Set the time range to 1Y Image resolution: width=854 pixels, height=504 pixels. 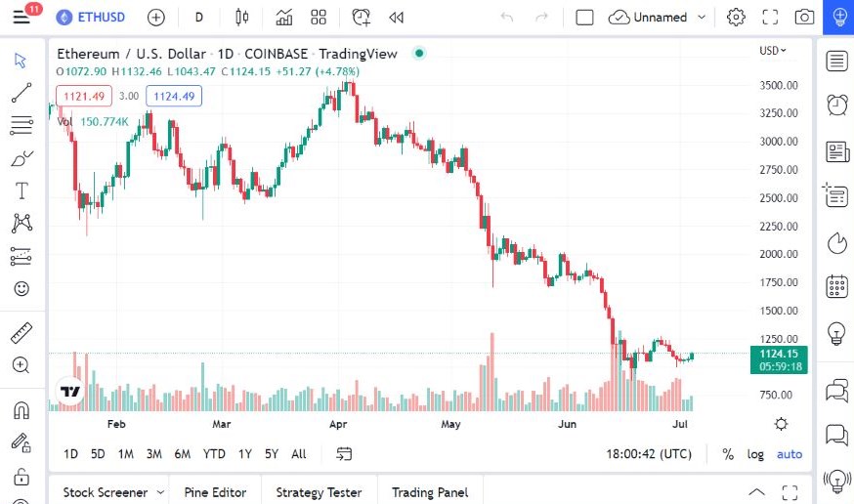tap(245, 454)
